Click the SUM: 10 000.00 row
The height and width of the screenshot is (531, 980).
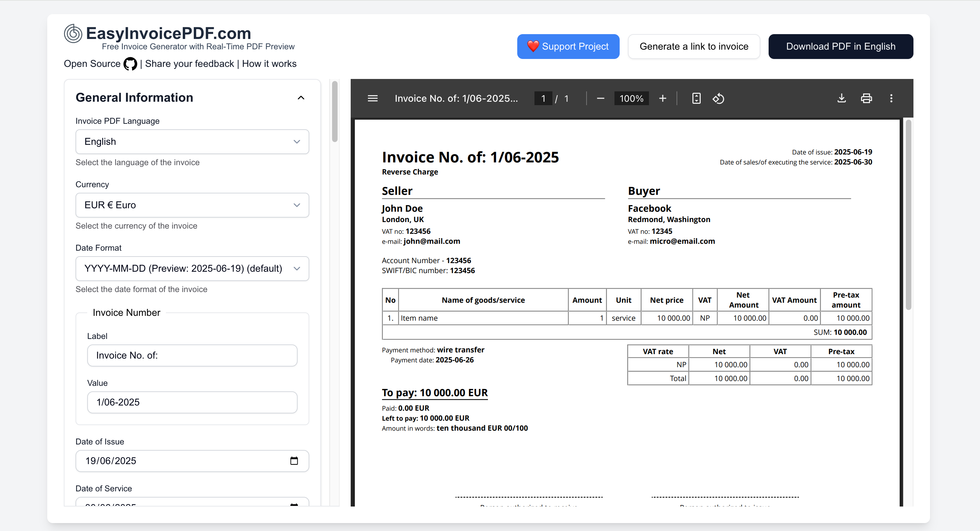(627, 332)
